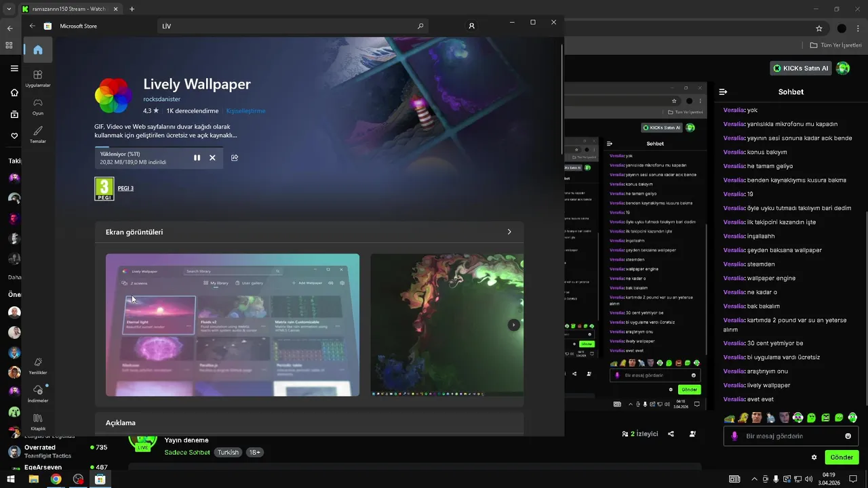Open the rocksdanister publisher link

click(161, 99)
